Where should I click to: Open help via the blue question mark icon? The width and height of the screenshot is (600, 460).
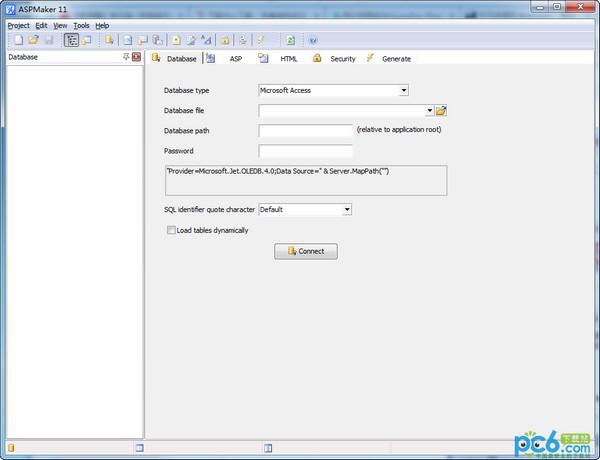[313, 40]
